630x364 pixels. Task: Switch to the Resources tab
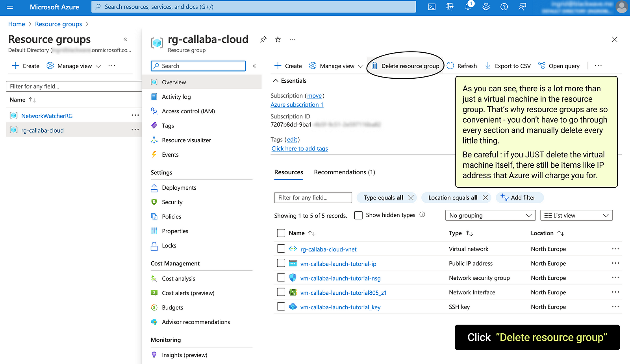(x=289, y=172)
